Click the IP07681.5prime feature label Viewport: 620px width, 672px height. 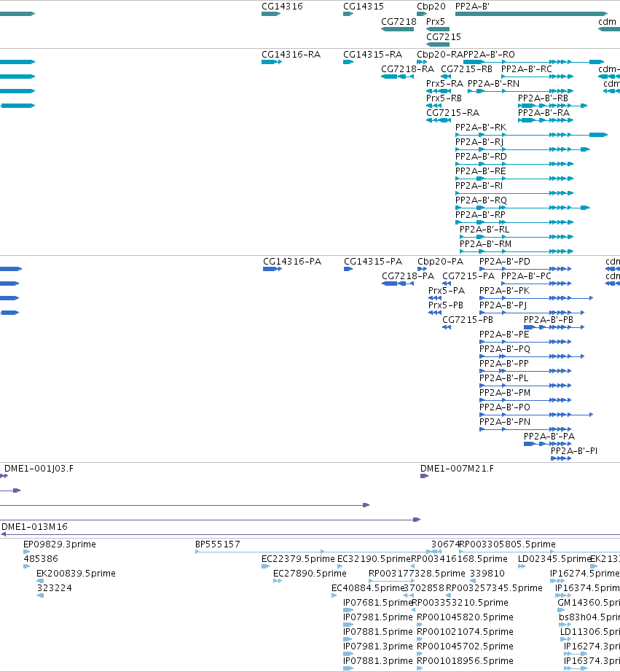[x=378, y=603]
